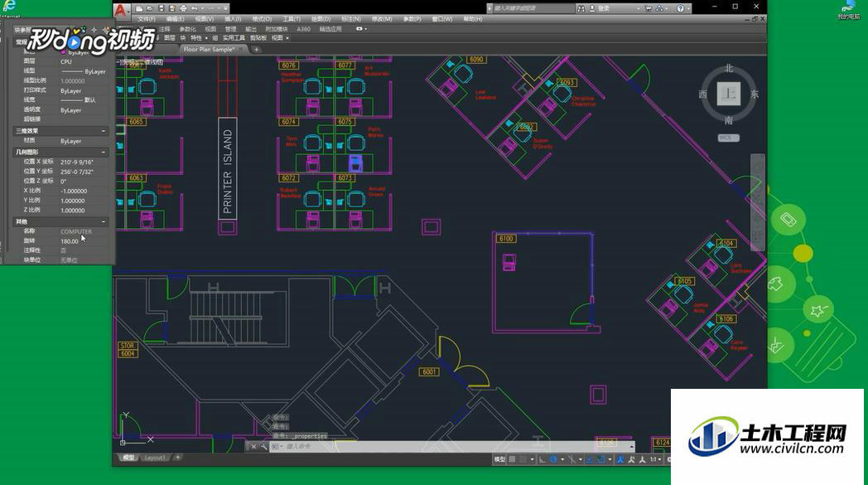Collapse the 几何图形 section in properties
Viewport: 868px width, 485px height.
point(104,152)
